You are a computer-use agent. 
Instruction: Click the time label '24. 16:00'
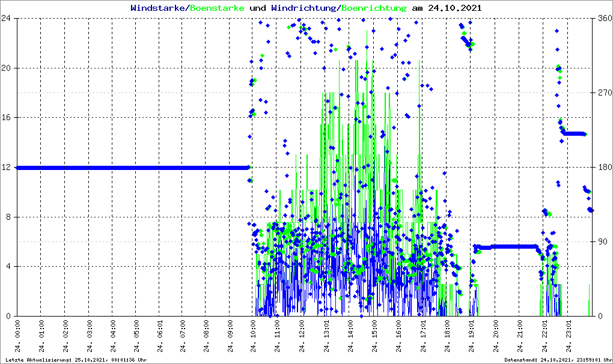[x=399, y=336]
